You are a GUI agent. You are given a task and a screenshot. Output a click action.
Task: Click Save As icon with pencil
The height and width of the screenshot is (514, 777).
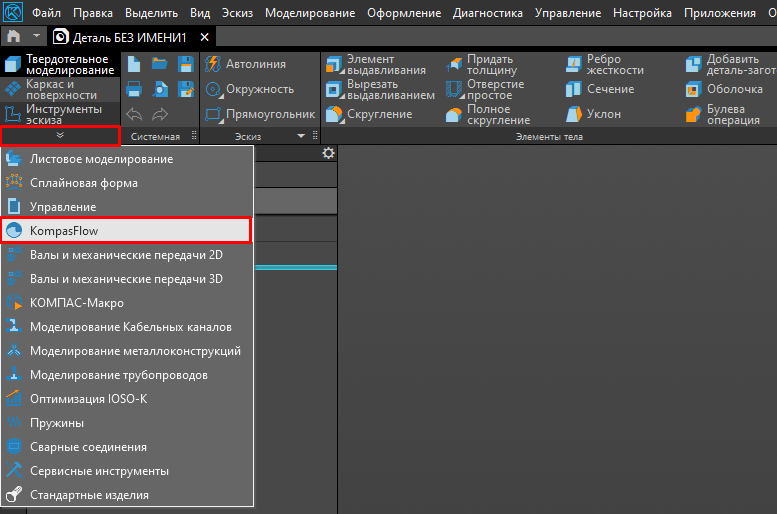point(186,89)
